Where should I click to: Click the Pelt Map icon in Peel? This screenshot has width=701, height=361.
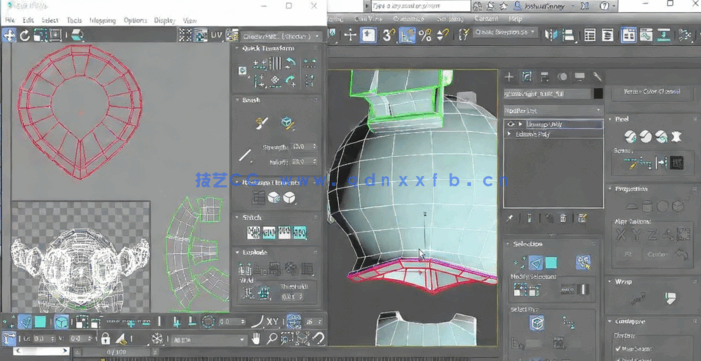tap(676, 136)
